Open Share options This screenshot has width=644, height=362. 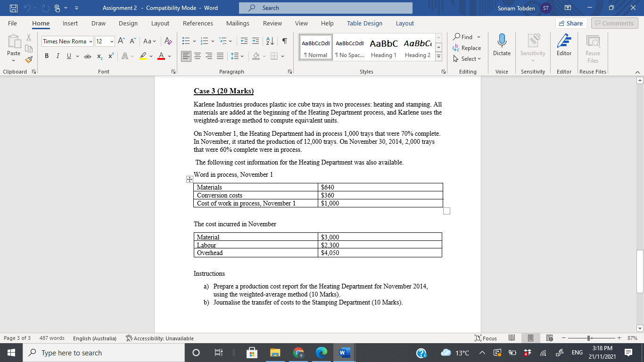[571, 23]
